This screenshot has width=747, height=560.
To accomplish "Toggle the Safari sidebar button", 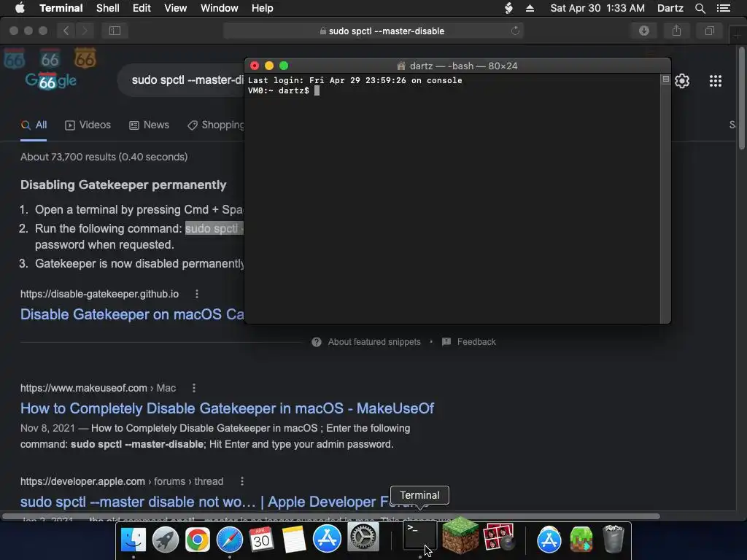I will 115,31.
